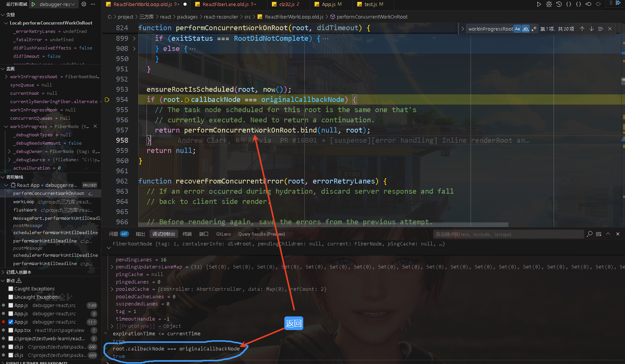Select workLoop call stack frame

coord(51,202)
